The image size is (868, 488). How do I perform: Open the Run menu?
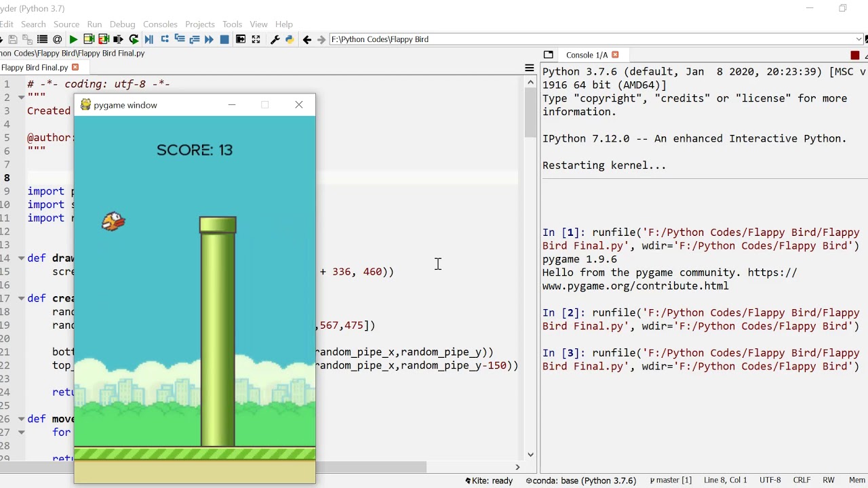(x=94, y=24)
